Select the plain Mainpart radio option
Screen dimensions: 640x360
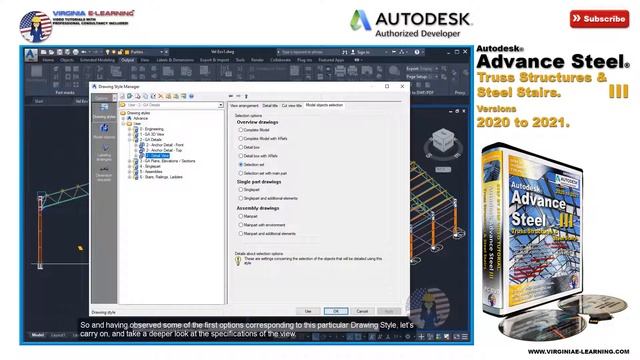tap(248, 216)
